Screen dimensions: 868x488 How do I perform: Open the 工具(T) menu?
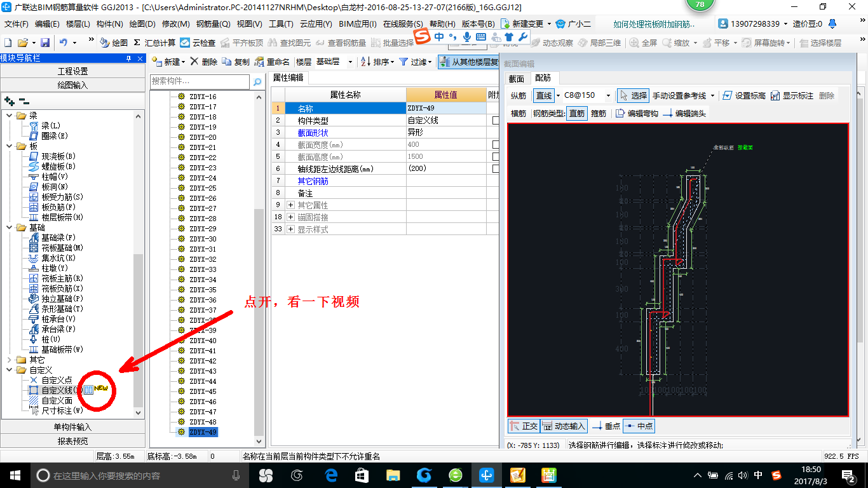281,24
